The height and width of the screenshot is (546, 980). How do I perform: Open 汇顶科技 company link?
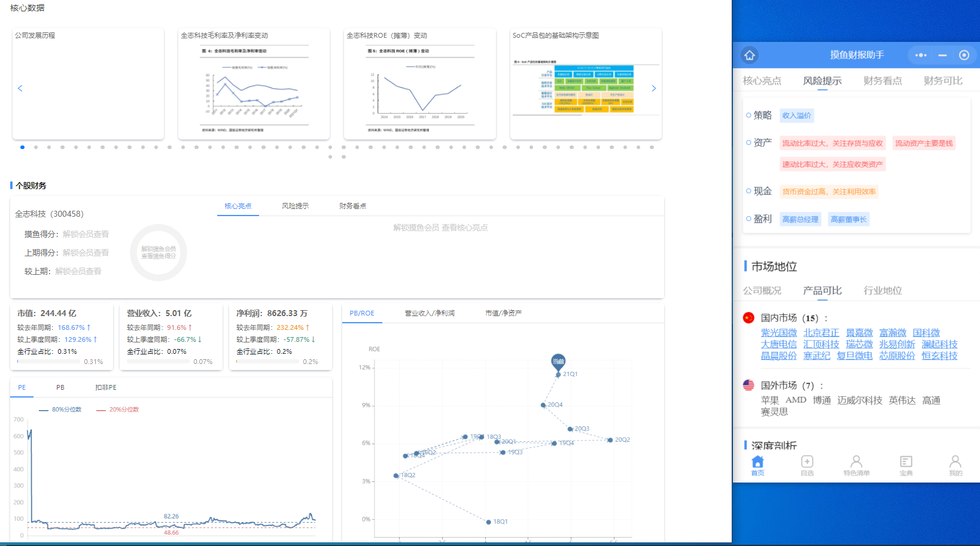coord(821,344)
